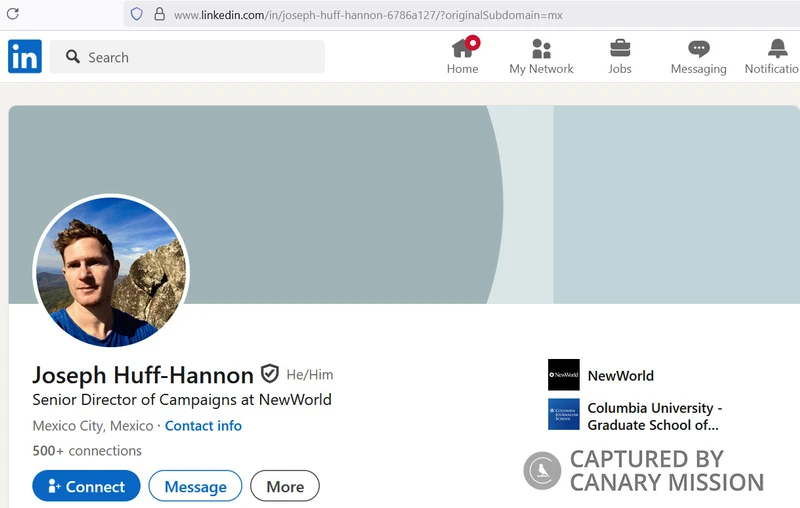800x508 pixels.
Task: Click the Message button
Action: coord(195,486)
